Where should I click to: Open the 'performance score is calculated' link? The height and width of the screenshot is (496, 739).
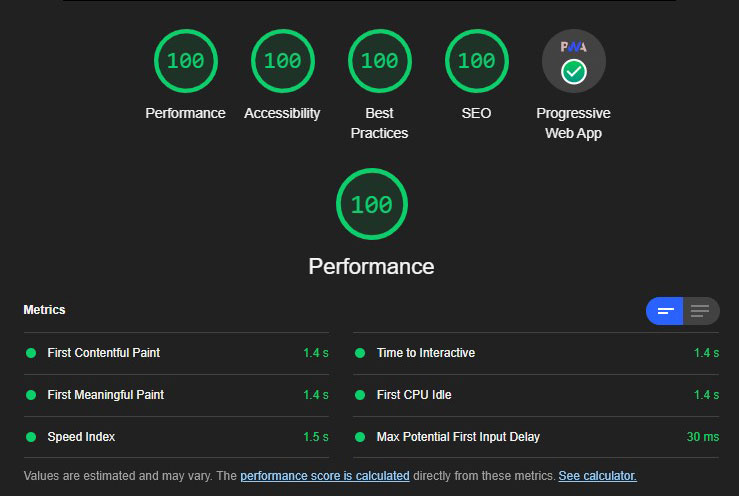tap(324, 476)
